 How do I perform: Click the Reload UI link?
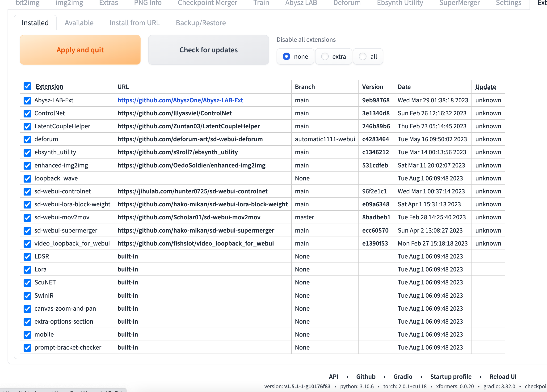503,376
